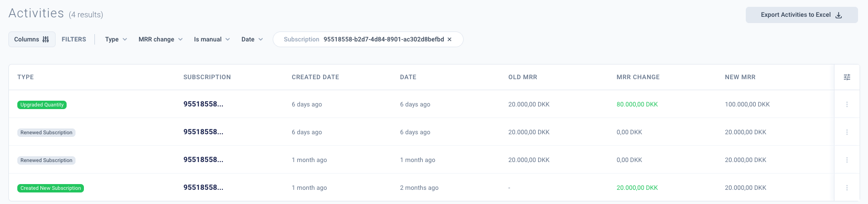This screenshot has height=204, width=868.
Task: Open row menu for Created New Subscription
Action: [x=847, y=188]
